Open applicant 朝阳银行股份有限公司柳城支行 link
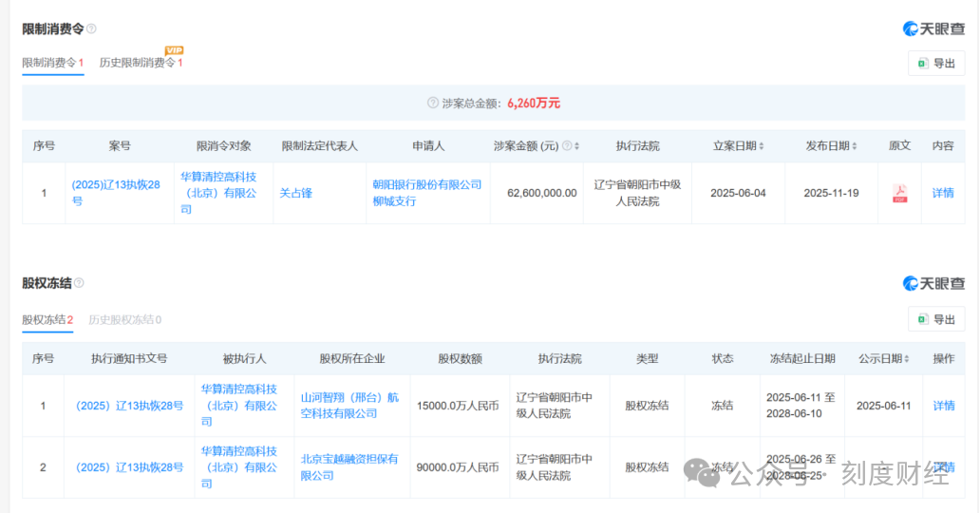 (427, 193)
